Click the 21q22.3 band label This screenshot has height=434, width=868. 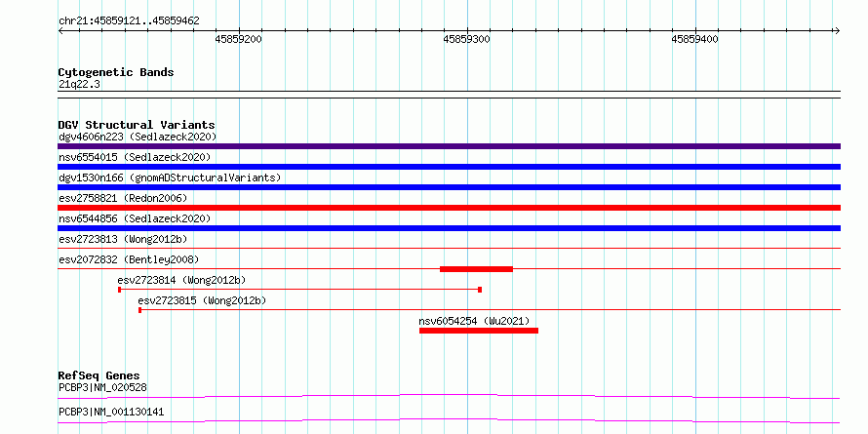pos(79,85)
